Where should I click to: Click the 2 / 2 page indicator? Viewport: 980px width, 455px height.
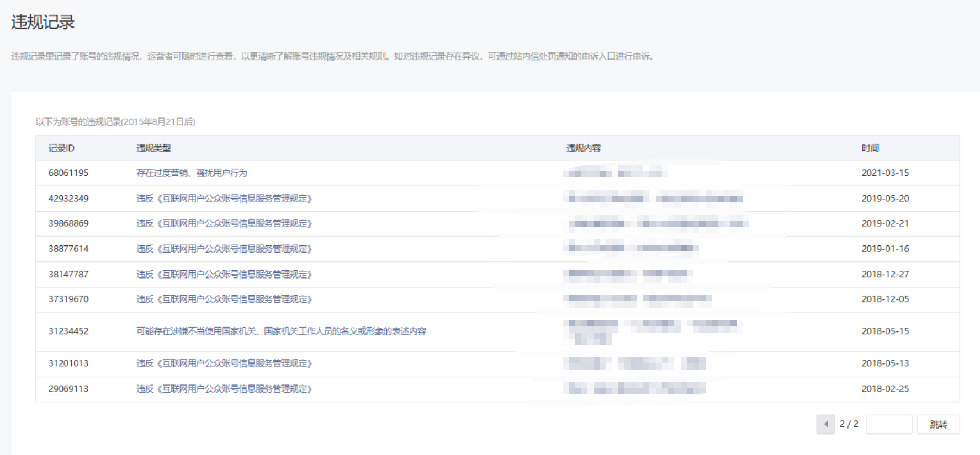[849, 424]
